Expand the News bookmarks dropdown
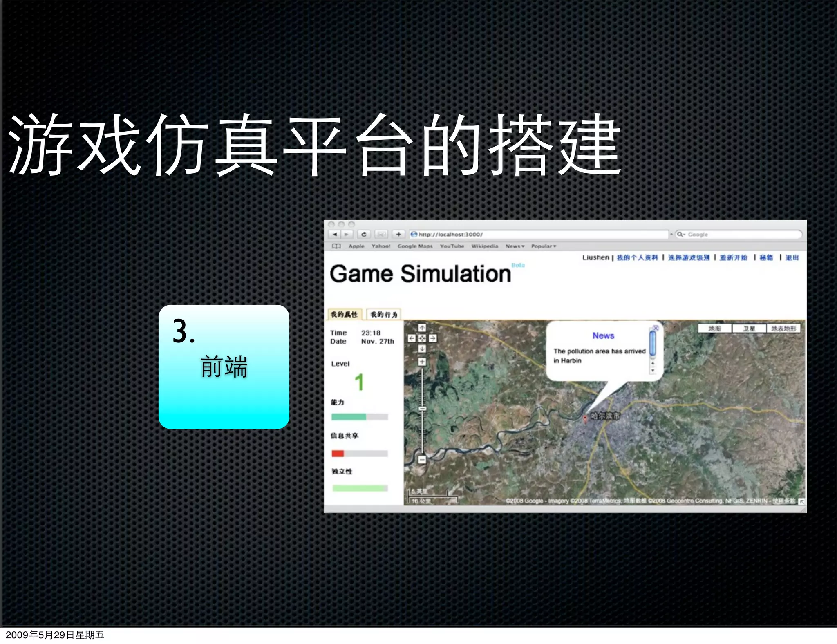The width and height of the screenshot is (837, 644). tap(515, 246)
